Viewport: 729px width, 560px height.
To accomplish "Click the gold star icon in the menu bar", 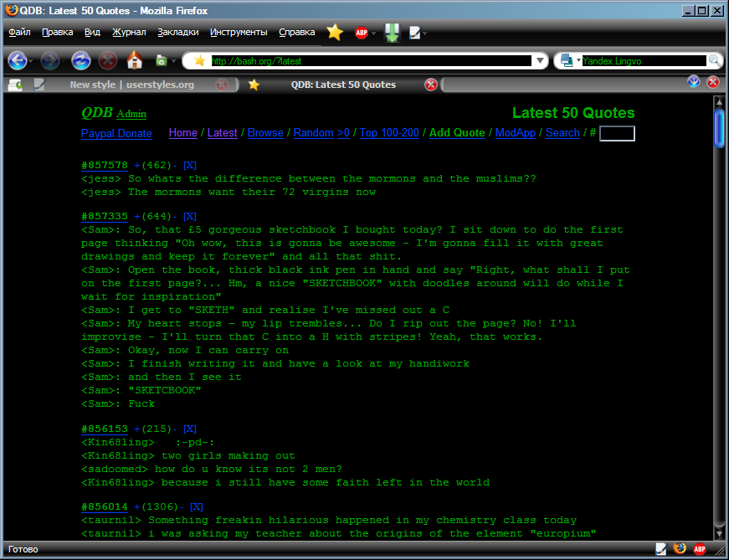I will click(x=335, y=33).
